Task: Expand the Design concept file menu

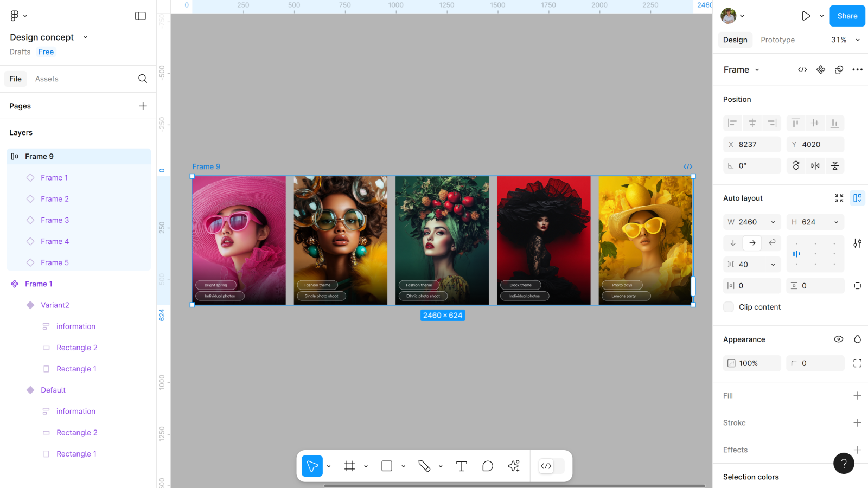Action: click(x=85, y=37)
